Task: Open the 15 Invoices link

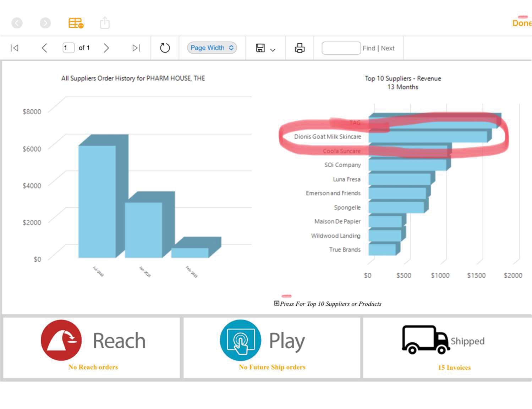Action: (x=454, y=367)
